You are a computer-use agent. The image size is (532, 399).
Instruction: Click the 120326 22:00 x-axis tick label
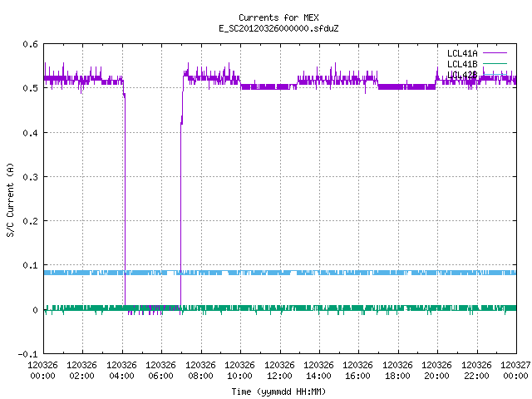(476, 371)
